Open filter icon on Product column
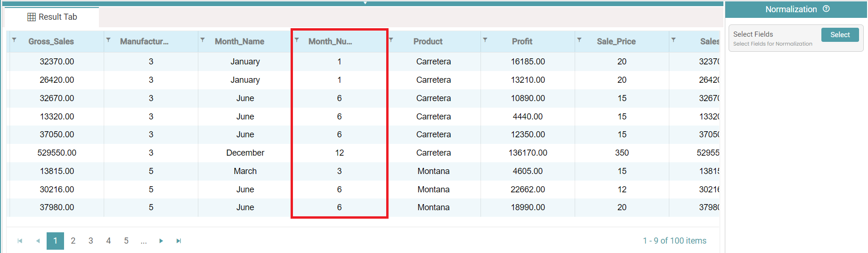 (391, 40)
